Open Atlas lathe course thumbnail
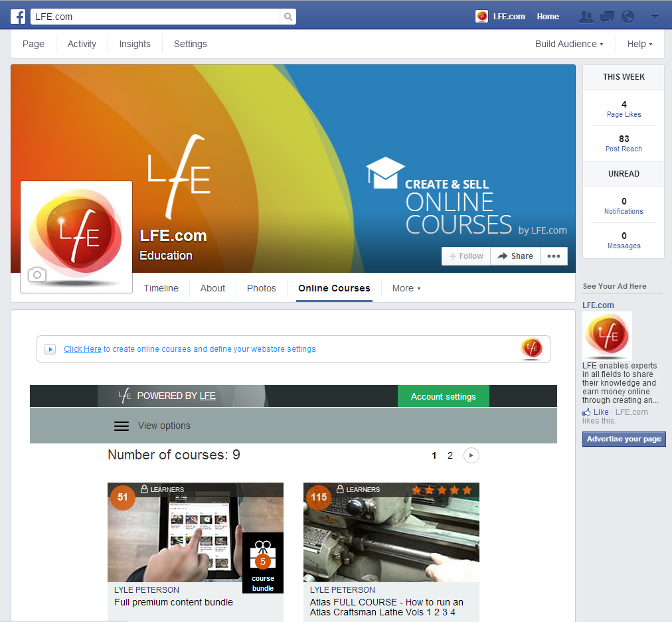This screenshot has height=622, width=672. [391, 532]
